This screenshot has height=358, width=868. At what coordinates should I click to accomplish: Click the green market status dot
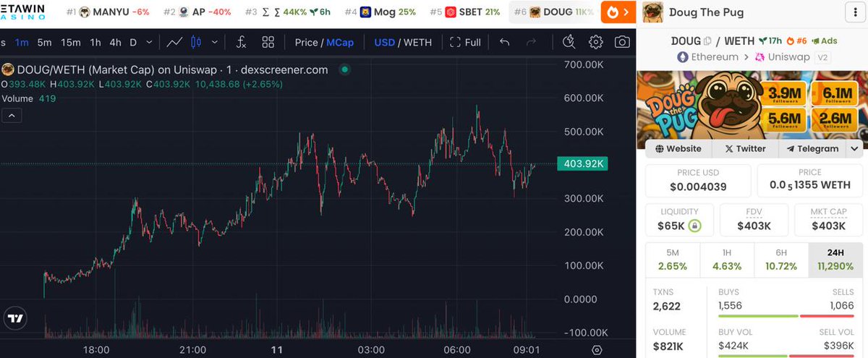tap(344, 69)
